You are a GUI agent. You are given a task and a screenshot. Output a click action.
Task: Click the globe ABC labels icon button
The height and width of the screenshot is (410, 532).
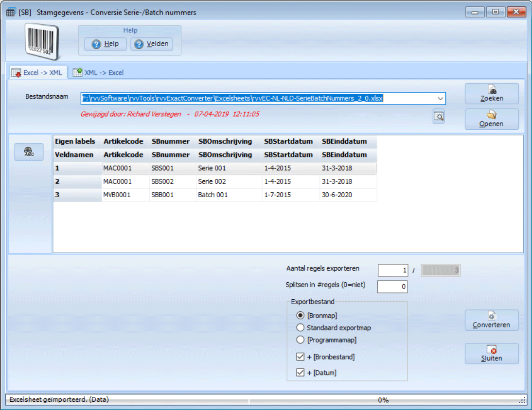pyautogui.click(x=29, y=152)
